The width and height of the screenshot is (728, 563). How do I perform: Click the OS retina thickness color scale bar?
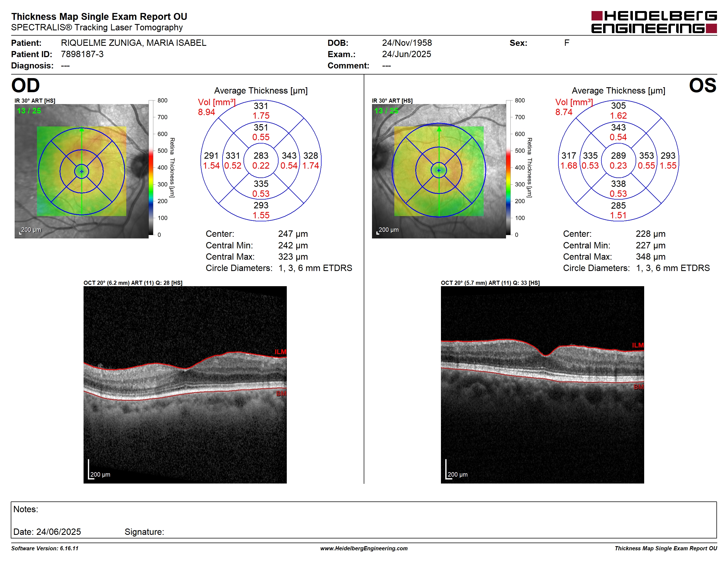click(508, 168)
